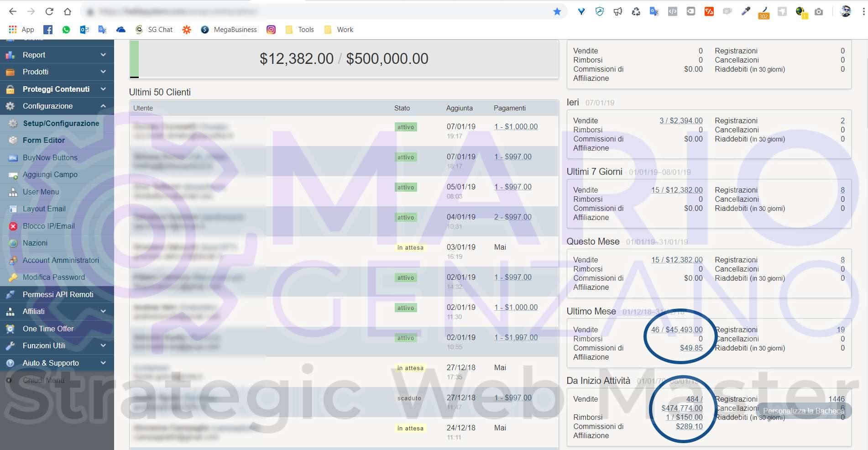Go back to the previous page
The height and width of the screenshot is (450, 868).
13,11
